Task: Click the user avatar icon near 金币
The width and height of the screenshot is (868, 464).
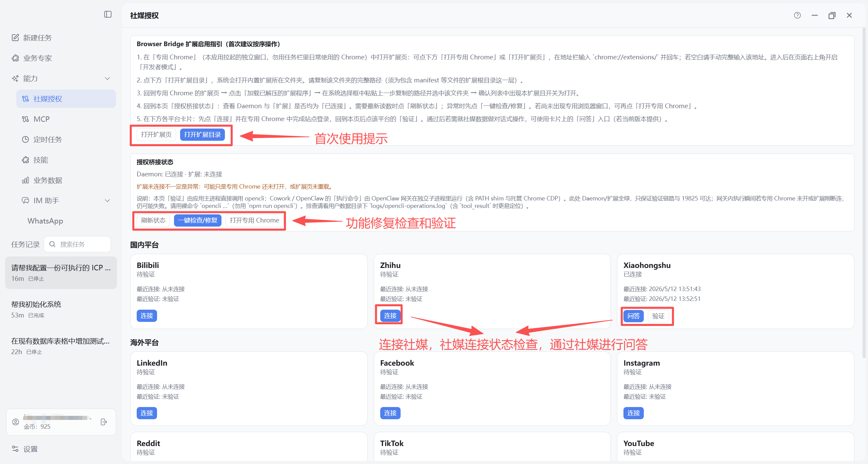Action: (16, 422)
